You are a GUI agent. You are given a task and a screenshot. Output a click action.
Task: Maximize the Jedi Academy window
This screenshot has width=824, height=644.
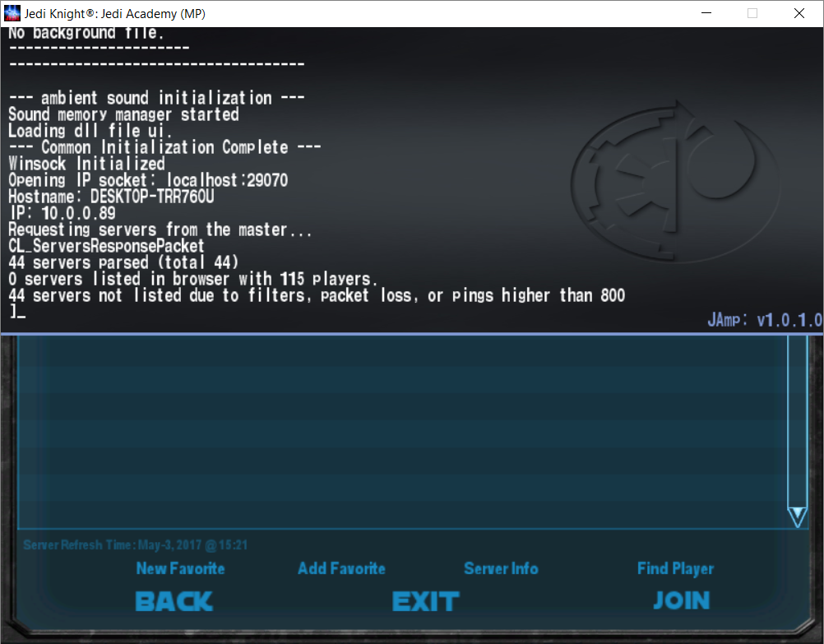752,13
